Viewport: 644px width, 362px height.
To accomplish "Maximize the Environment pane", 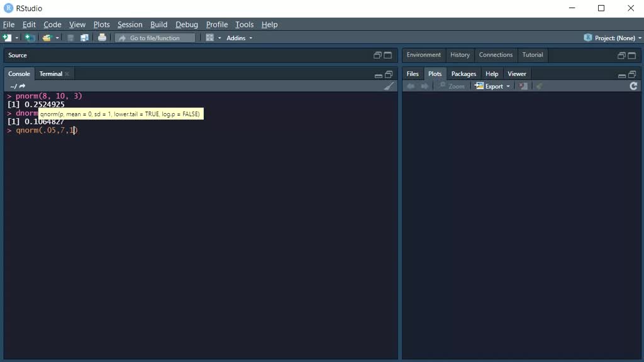I will coord(631,55).
